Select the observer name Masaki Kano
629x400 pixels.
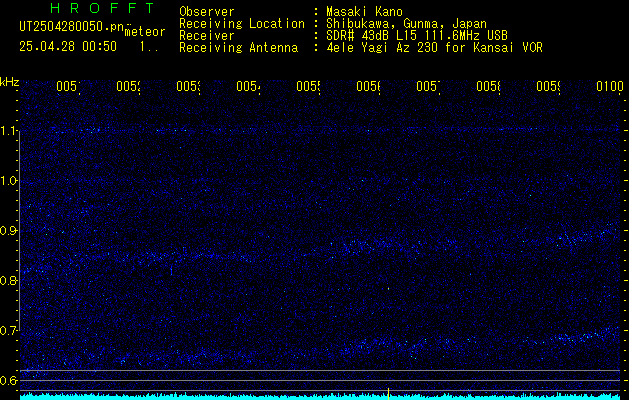pos(364,12)
